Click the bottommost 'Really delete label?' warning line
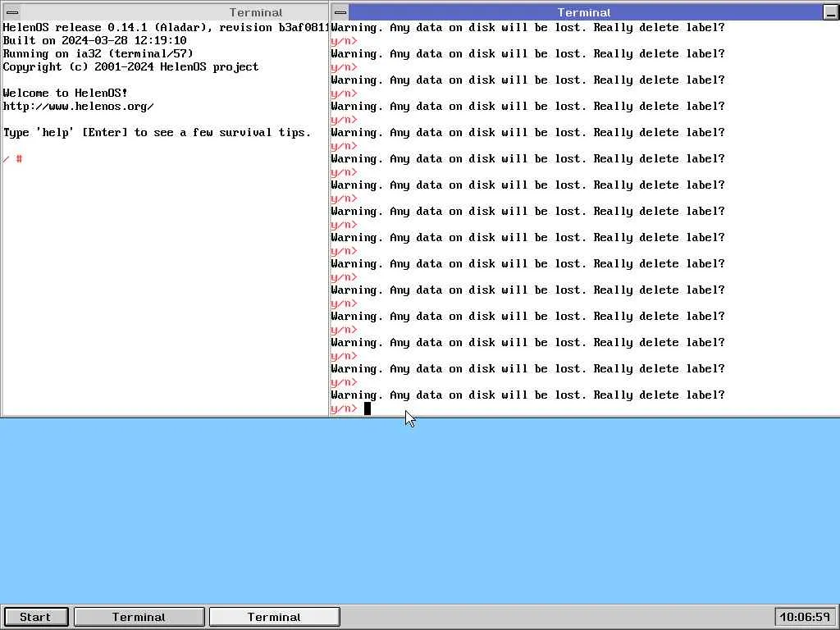 point(527,395)
